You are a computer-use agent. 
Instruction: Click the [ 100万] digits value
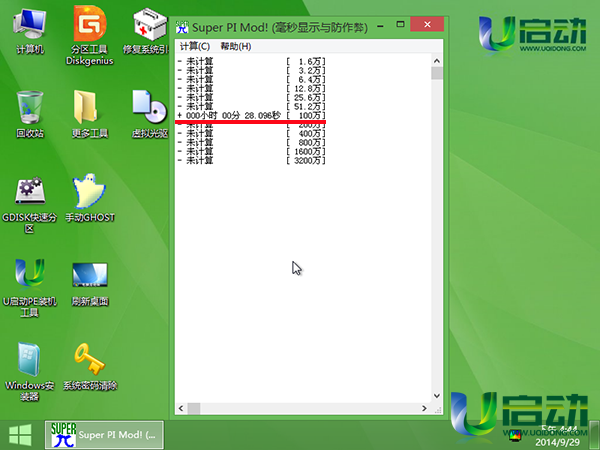[306, 116]
